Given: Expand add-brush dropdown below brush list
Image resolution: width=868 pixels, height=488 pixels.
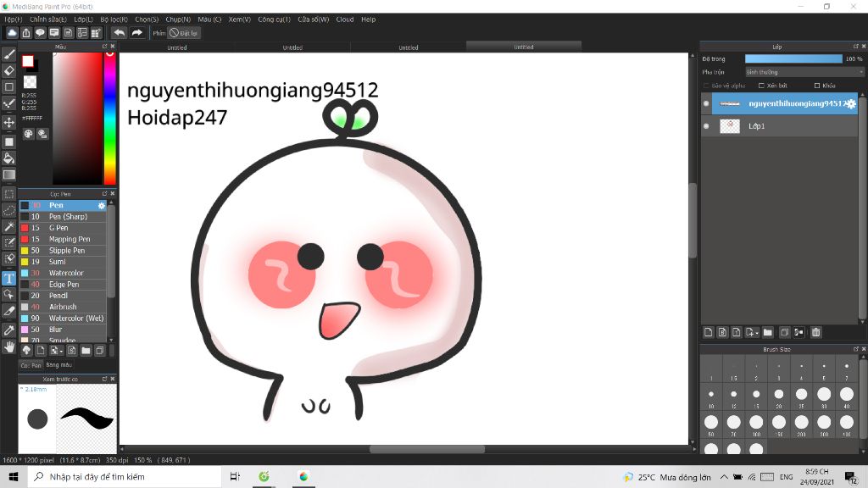Looking at the screenshot, I should [x=55, y=350].
